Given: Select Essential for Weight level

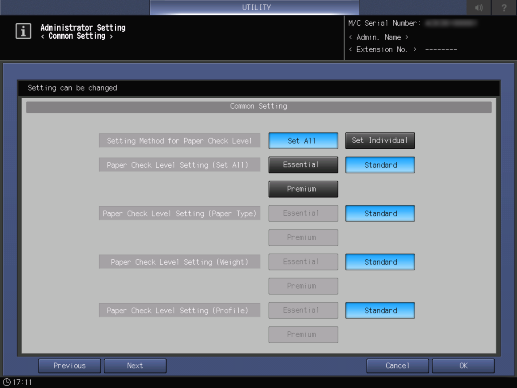Looking at the screenshot, I should [303, 262].
